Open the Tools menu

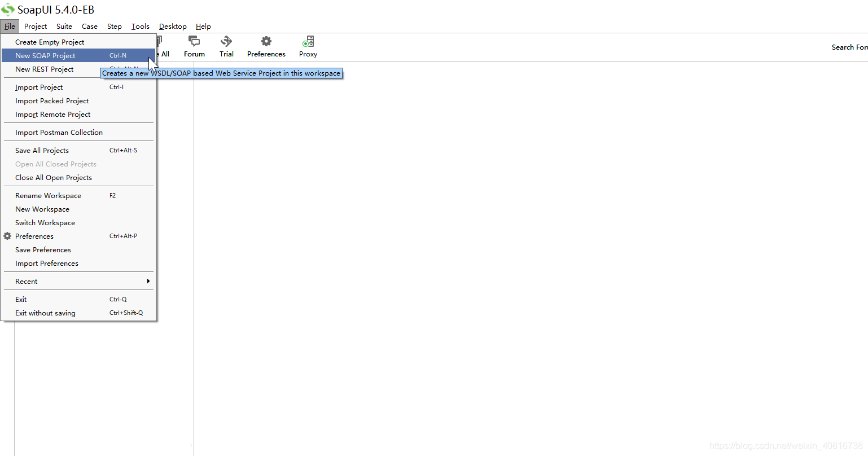[x=141, y=27]
